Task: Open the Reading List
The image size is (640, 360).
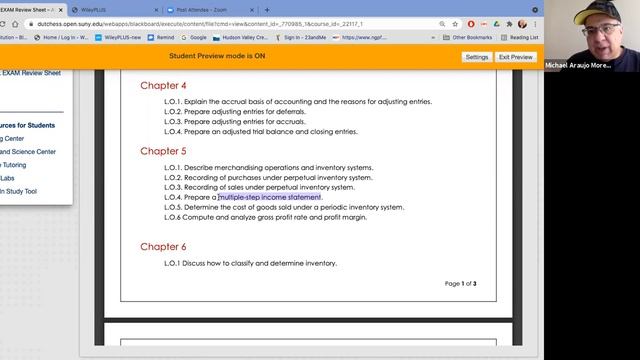Action: [520, 38]
